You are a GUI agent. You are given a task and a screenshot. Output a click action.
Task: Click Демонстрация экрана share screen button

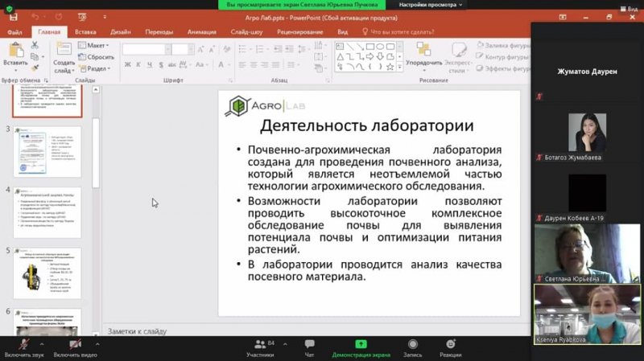click(x=361, y=348)
